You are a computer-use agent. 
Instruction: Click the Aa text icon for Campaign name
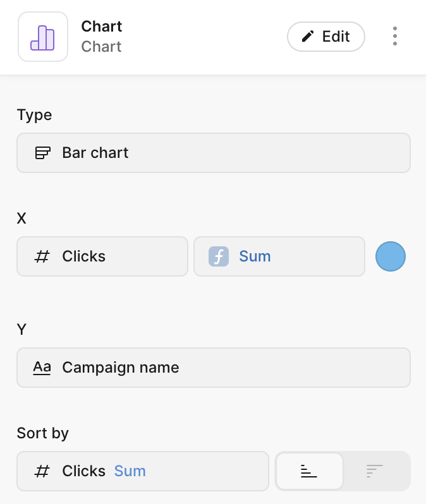point(42,368)
